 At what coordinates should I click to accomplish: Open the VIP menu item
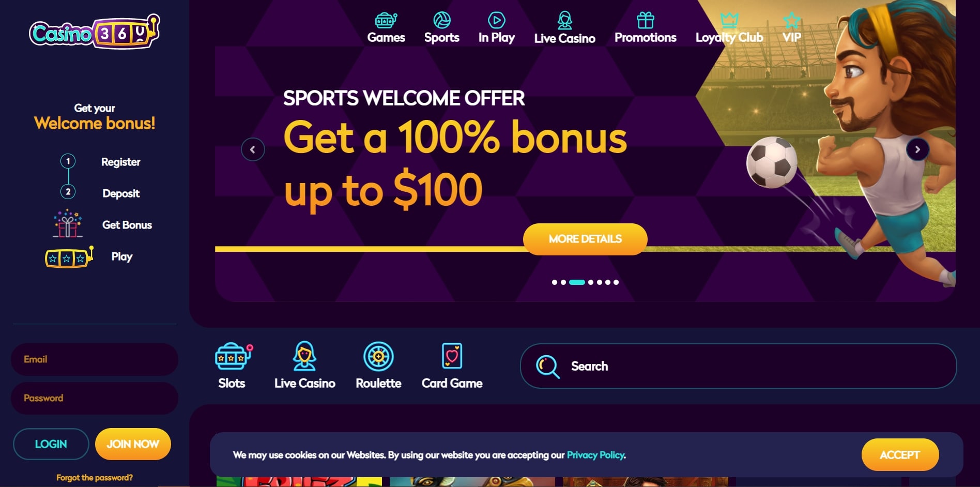pos(792,37)
